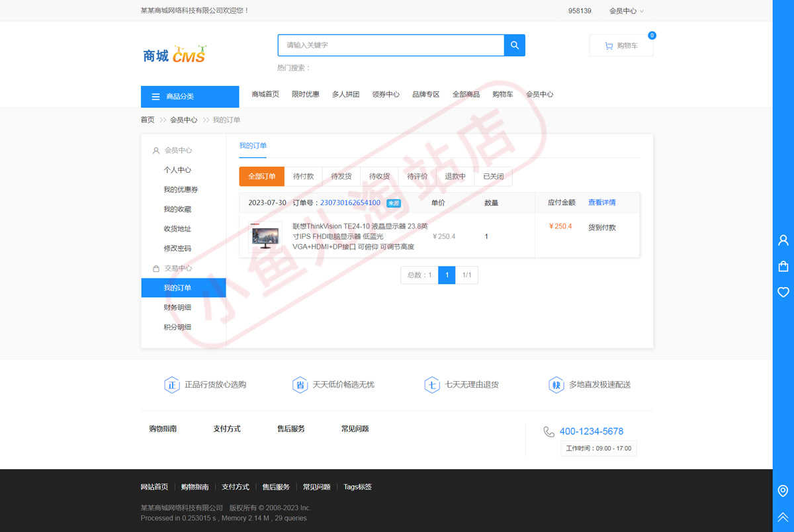Select the 已关闭 tab

pos(494,177)
